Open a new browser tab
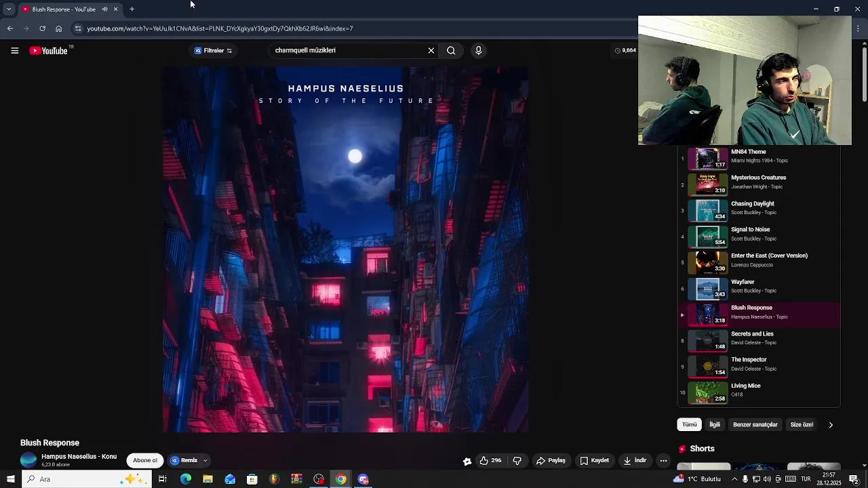 (x=132, y=9)
